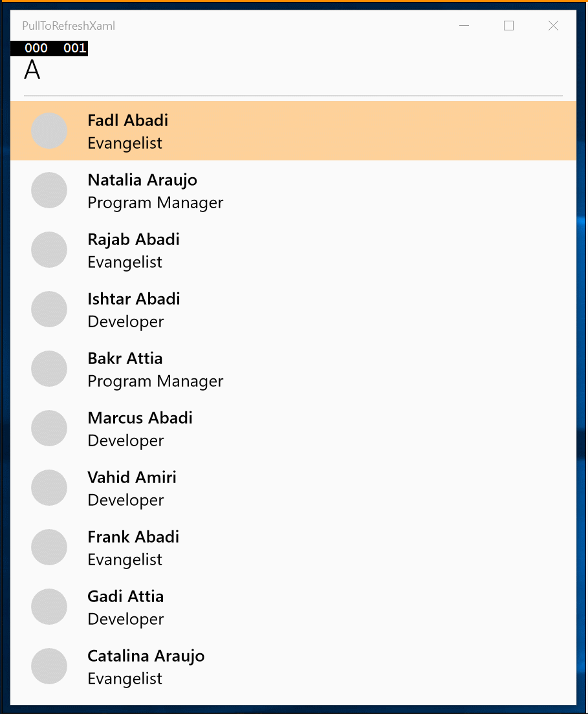Click the Vahid Amiri name text

tap(132, 477)
